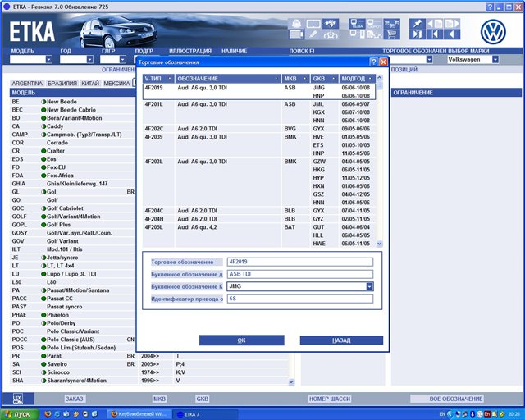This screenshot has width=525, height=420.
Task: Click the dialog table scroll-up arrow
Action: [379, 77]
